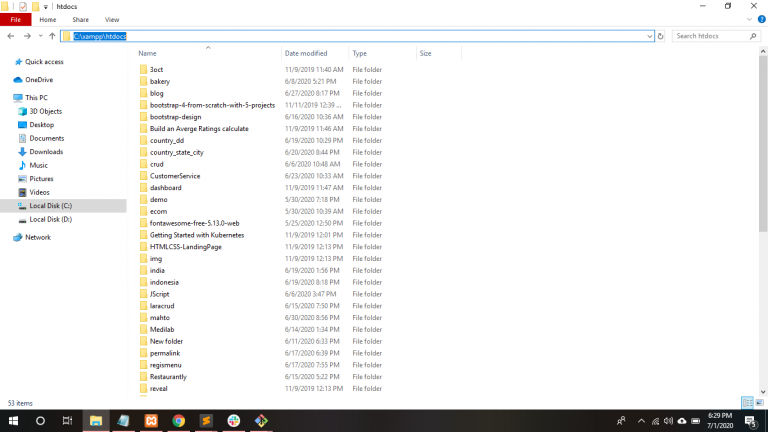768x432 pixels.
Task: Go up one folder level with Up arrow
Action: coord(52,36)
